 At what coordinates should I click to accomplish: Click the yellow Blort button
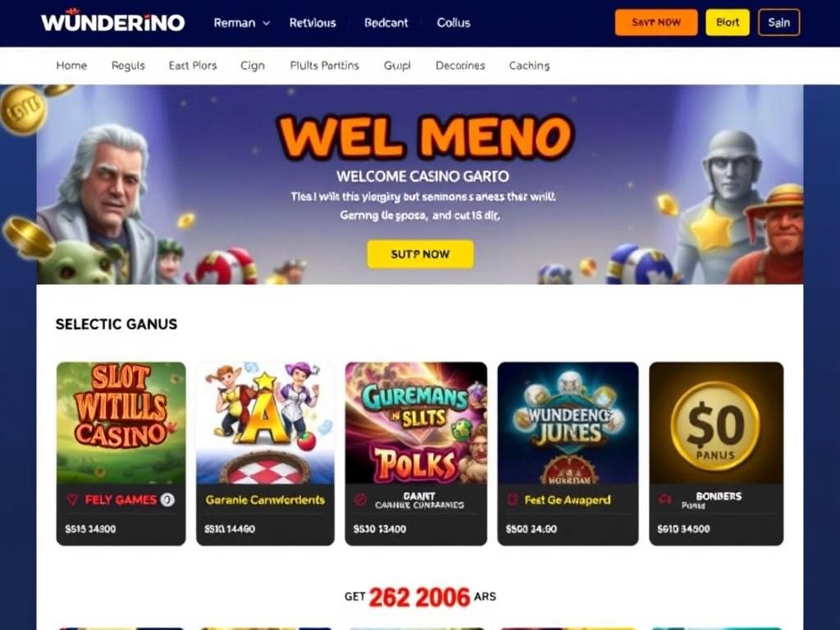(x=728, y=22)
